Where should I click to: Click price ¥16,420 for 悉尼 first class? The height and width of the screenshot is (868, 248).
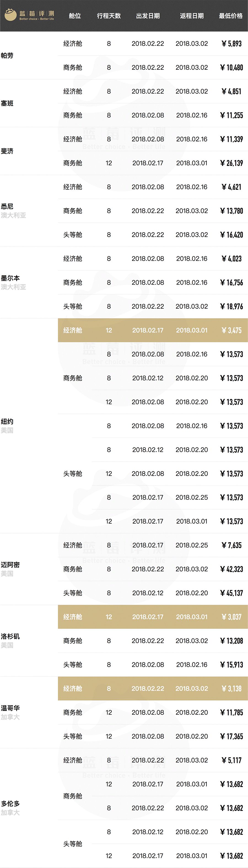coord(231,235)
